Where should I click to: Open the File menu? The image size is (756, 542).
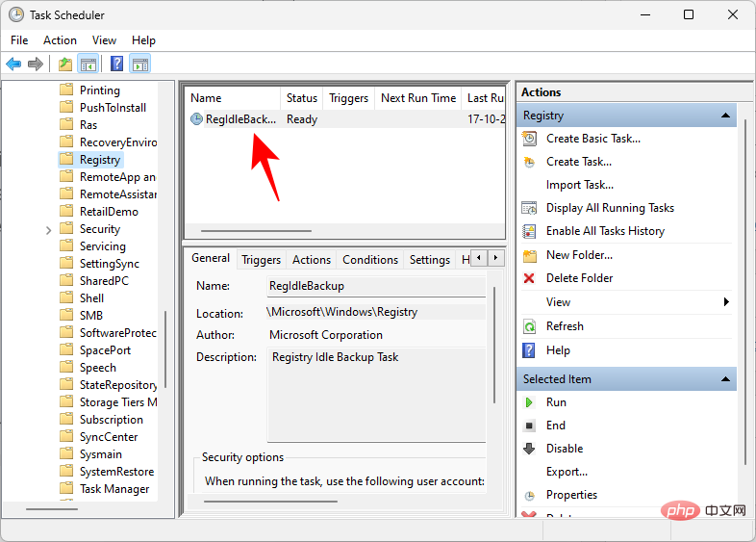point(19,40)
